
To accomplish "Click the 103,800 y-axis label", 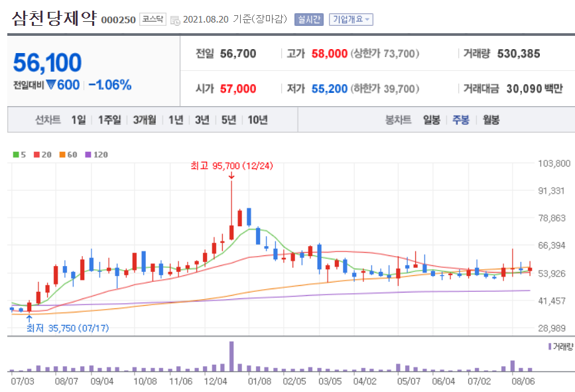I will pyautogui.click(x=554, y=163).
